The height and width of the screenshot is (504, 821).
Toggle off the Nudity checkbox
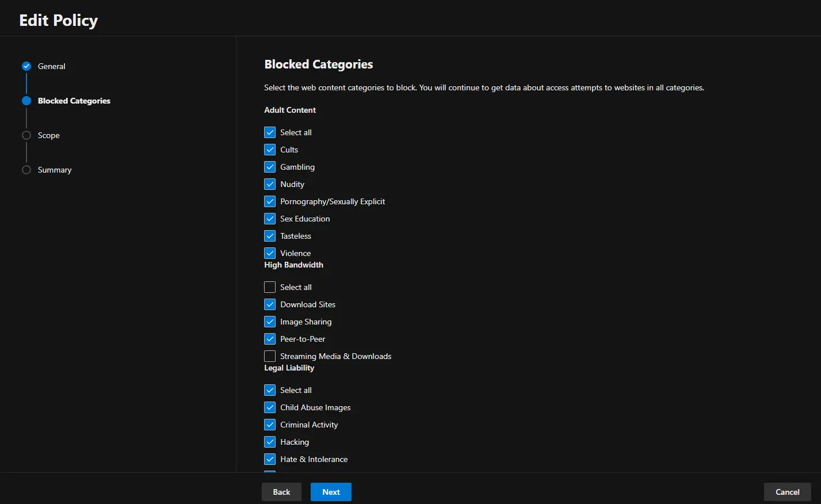click(x=269, y=184)
